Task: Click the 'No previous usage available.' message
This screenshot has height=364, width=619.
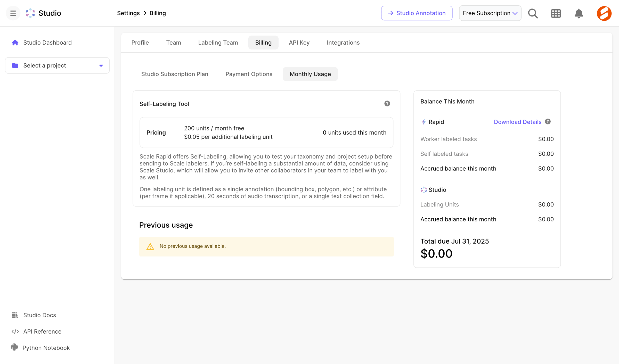Action: click(193, 246)
